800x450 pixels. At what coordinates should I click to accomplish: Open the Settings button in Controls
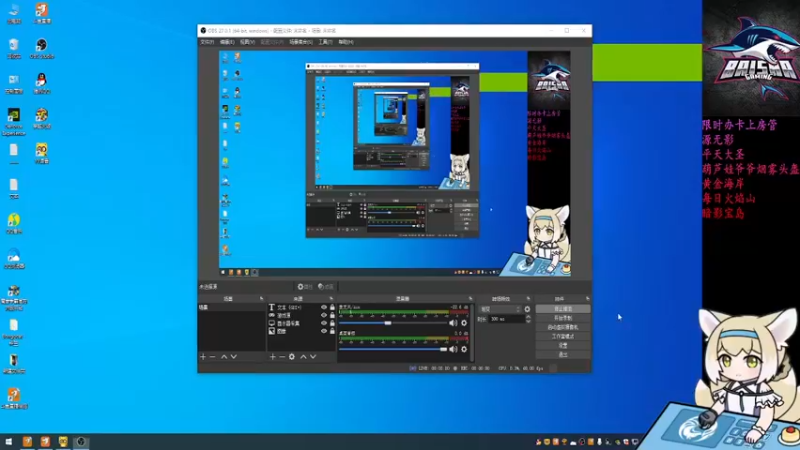[563, 345]
